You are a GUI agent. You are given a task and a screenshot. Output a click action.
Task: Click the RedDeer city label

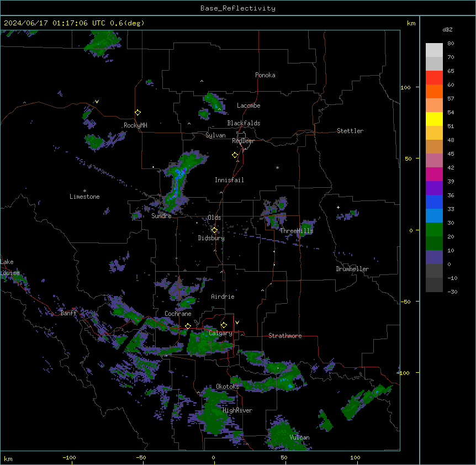coord(243,141)
